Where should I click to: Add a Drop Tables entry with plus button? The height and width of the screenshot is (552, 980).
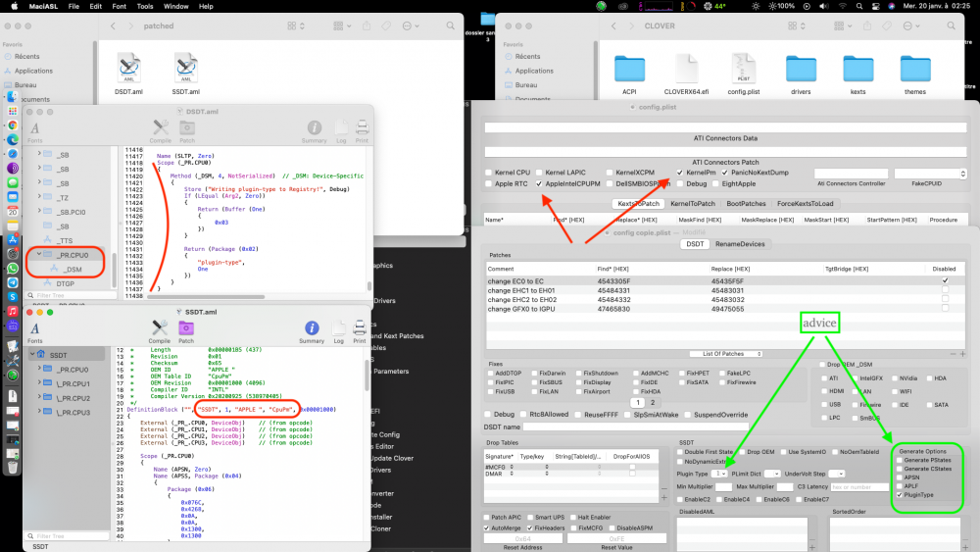click(663, 498)
